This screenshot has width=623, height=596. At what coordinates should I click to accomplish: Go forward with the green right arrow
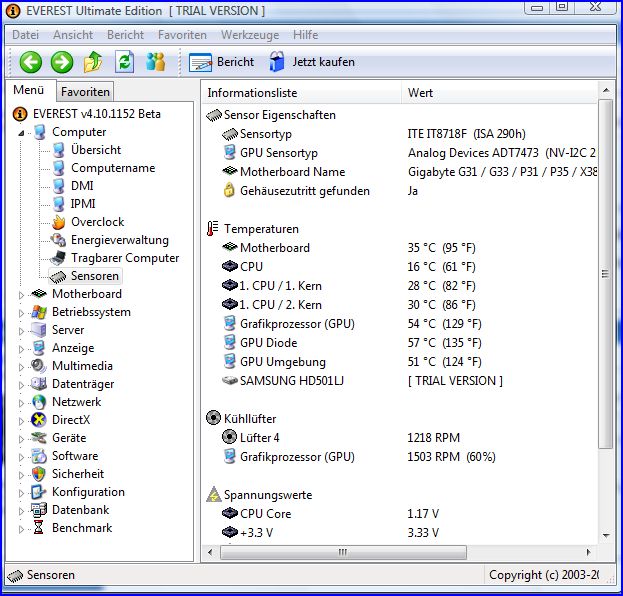(x=62, y=62)
